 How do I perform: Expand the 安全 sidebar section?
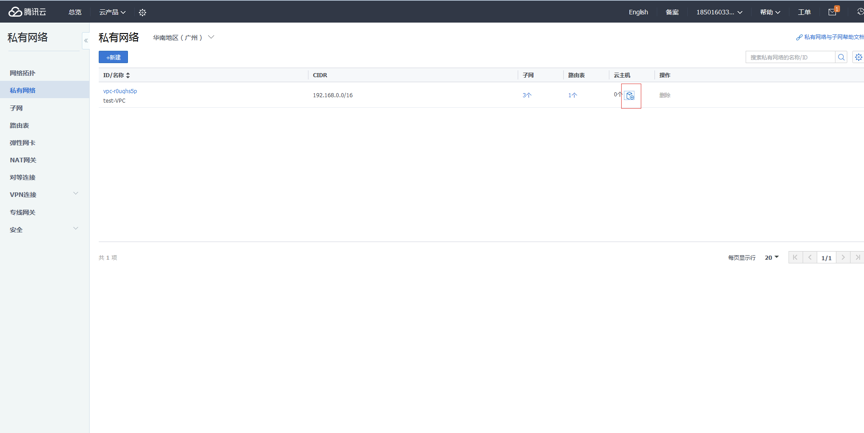click(75, 229)
